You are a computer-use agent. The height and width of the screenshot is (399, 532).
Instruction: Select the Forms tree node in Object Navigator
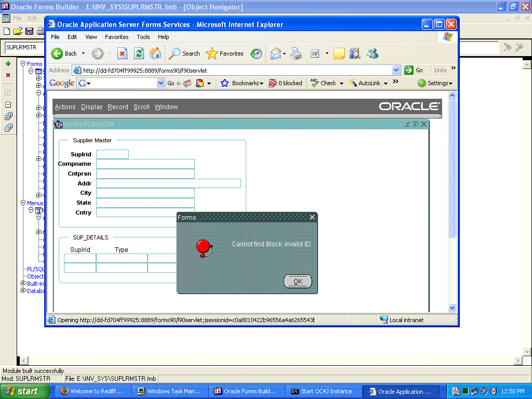[x=35, y=64]
